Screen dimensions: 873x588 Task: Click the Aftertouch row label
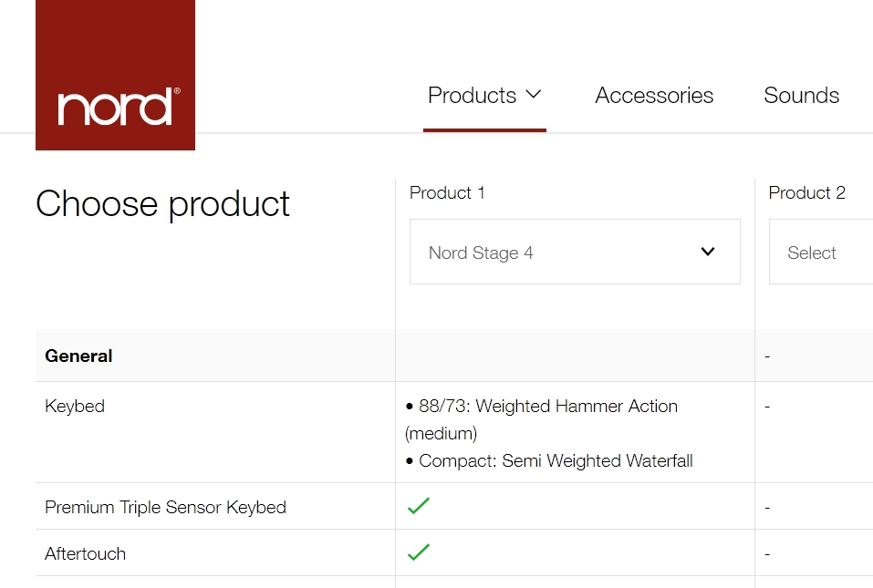(85, 553)
